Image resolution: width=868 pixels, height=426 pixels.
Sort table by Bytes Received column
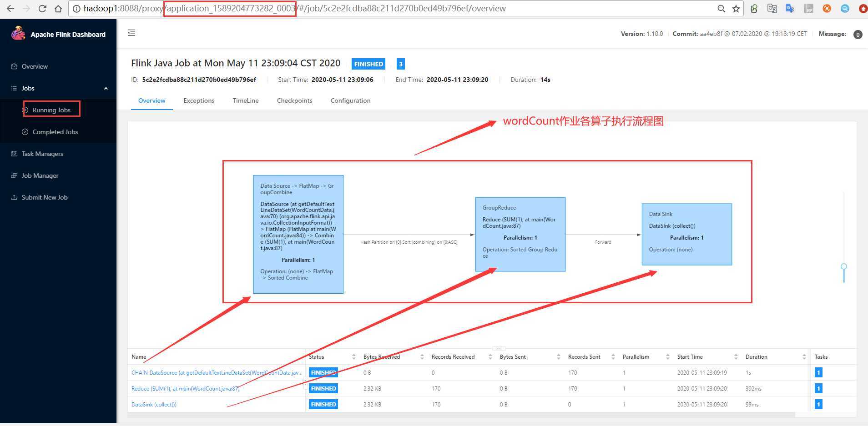tap(422, 357)
